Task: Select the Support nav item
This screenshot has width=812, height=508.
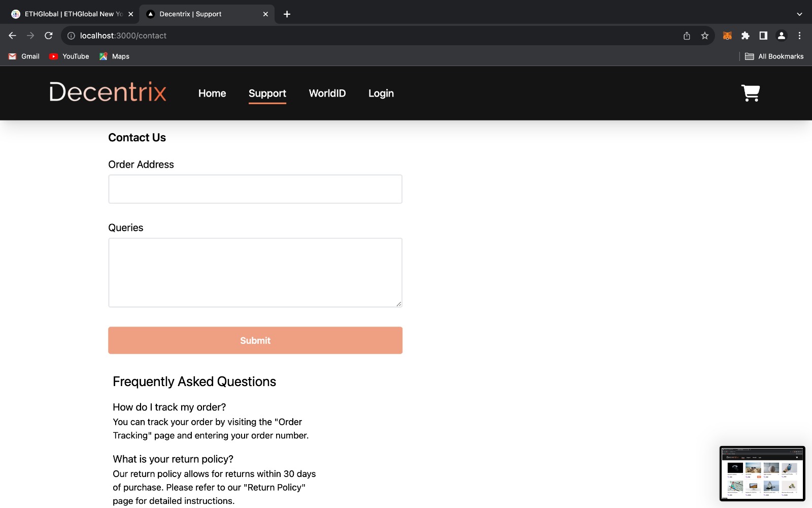Action: coord(267,93)
